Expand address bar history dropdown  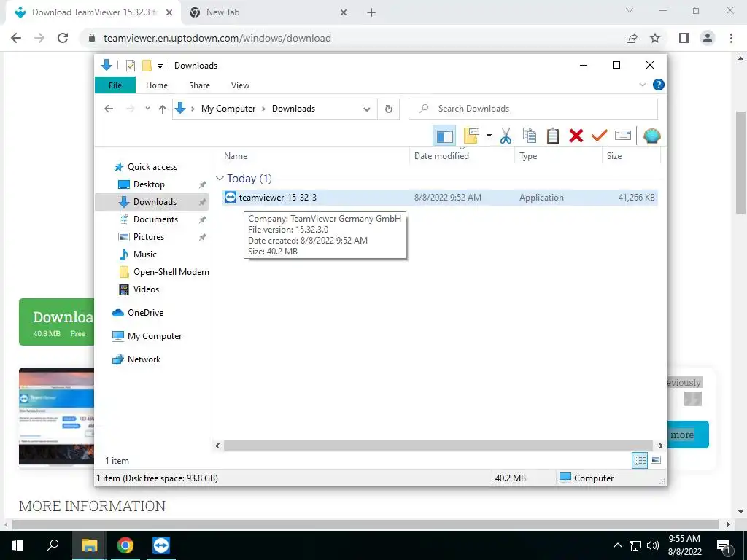(366, 109)
